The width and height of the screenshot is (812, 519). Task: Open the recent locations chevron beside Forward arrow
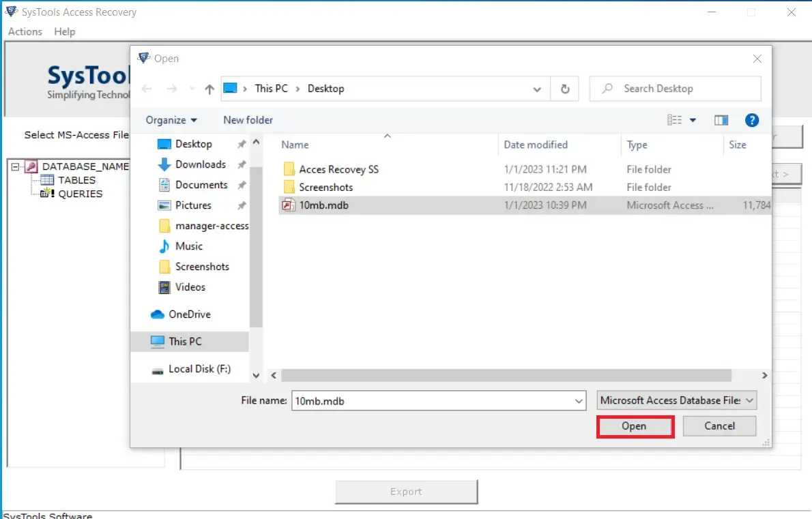192,89
